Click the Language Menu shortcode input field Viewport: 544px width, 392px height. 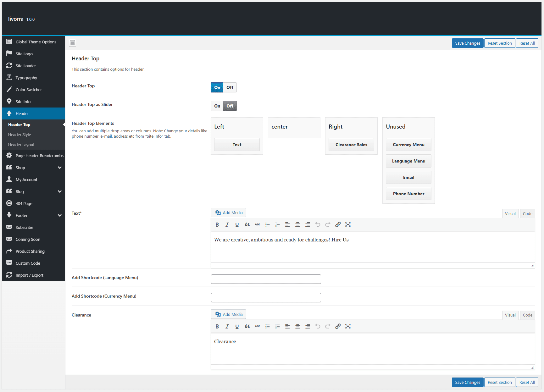coord(266,279)
